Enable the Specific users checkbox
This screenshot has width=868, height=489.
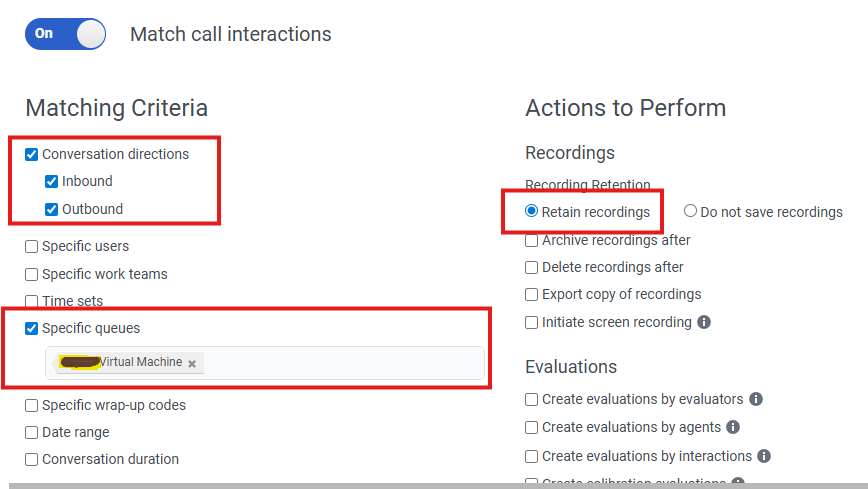(x=32, y=247)
